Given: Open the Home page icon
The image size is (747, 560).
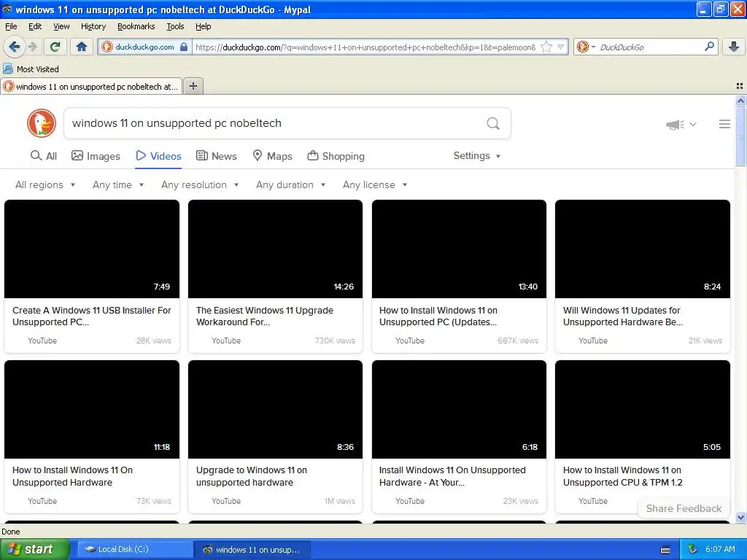Looking at the screenshot, I should tap(82, 47).
